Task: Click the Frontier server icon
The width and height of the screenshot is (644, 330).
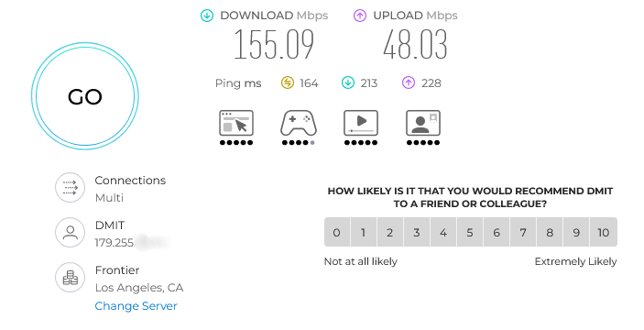Action: (71, 278)
